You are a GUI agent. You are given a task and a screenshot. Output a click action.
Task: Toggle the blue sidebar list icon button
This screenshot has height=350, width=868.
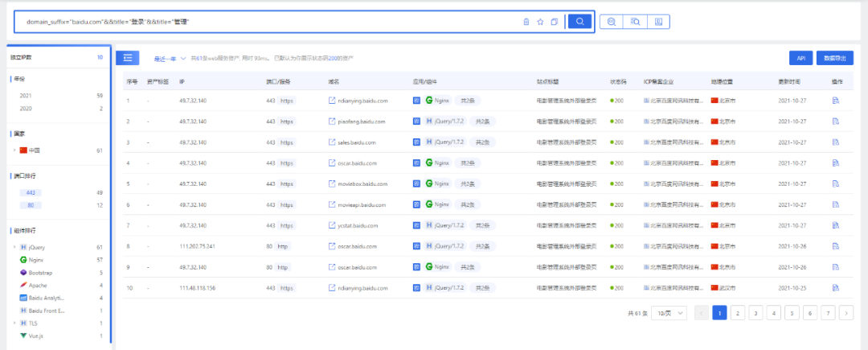pos(127,58)
